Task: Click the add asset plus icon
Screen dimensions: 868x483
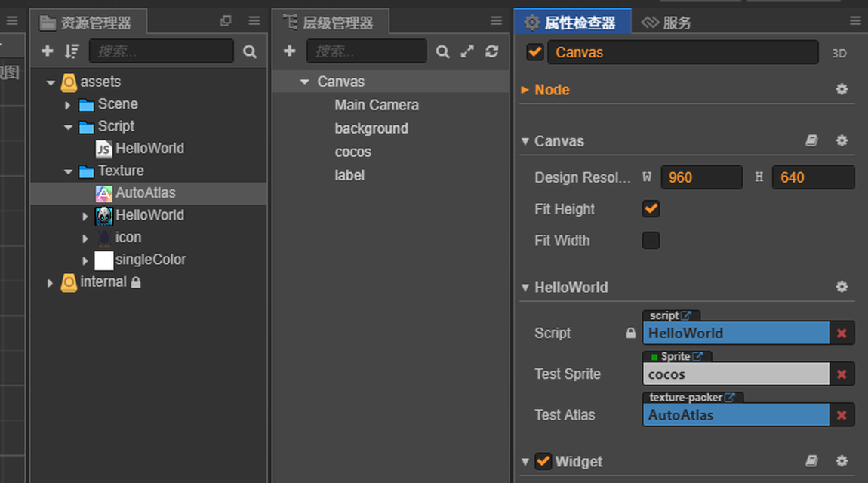Action: (48, 51)
